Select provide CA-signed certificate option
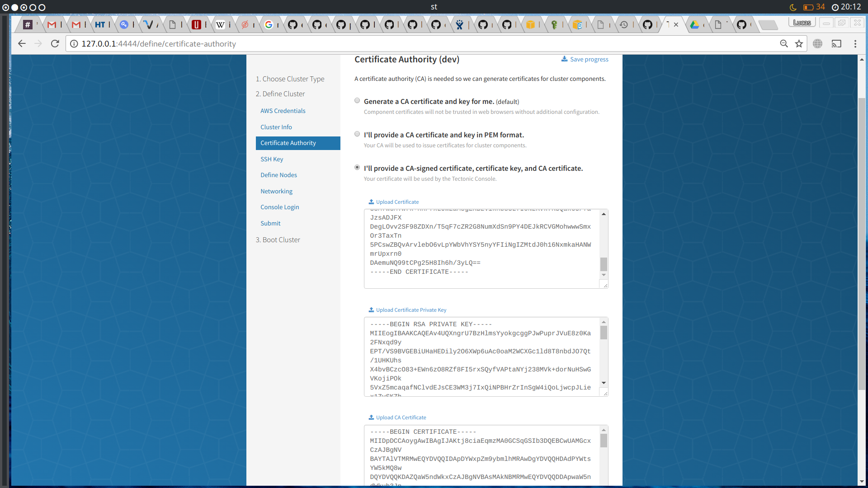 [357, 168]
